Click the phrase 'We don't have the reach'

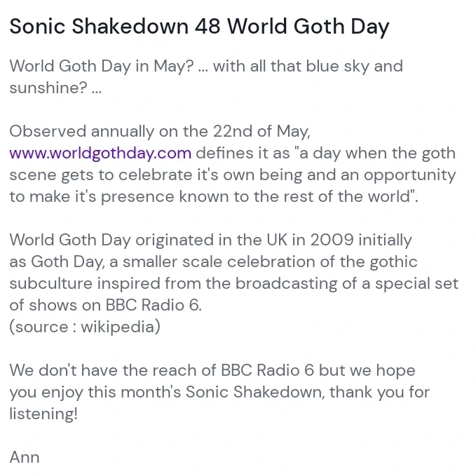(x=113, y=370)
